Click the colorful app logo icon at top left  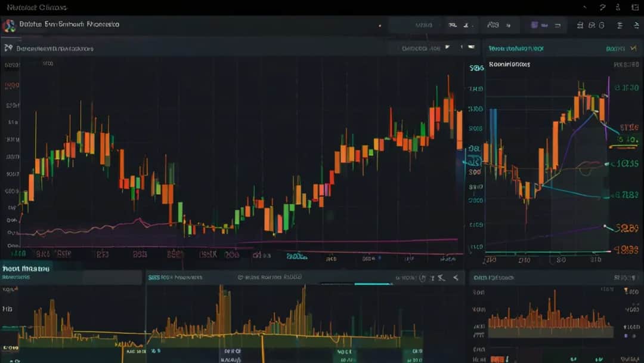8,25
